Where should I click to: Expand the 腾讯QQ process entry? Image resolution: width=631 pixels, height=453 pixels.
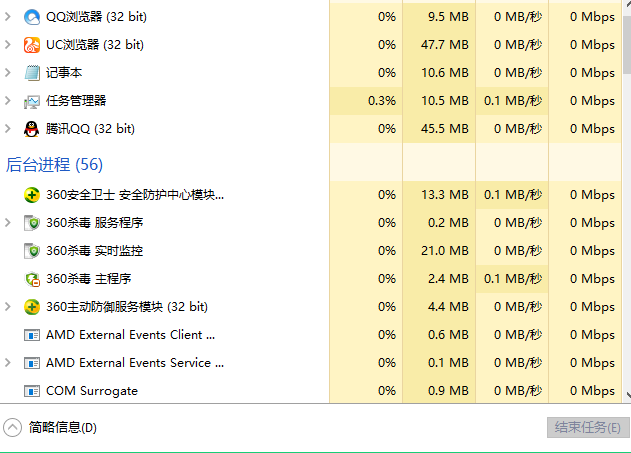9,129
